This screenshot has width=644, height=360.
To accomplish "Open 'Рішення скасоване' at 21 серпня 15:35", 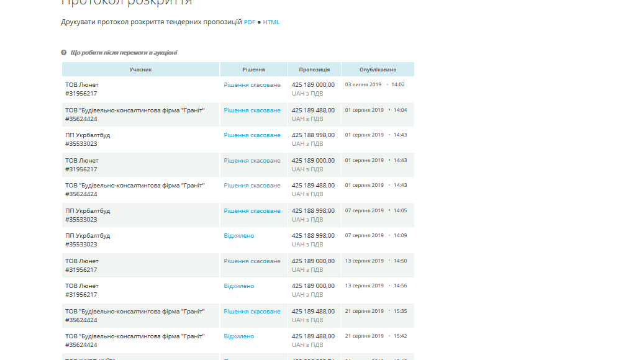I will [252, 312].
